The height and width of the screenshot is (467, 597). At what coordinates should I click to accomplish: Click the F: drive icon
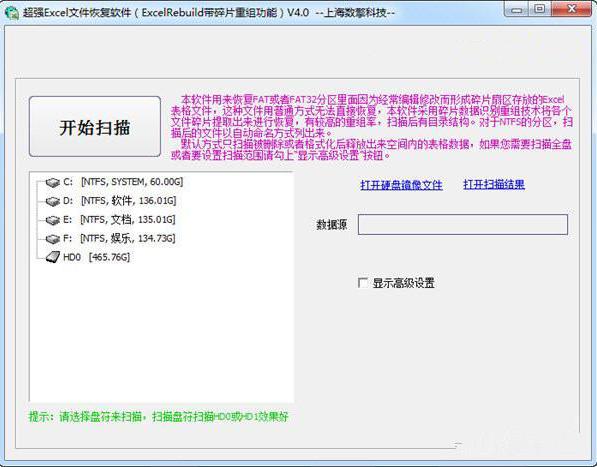click(53, 239)
